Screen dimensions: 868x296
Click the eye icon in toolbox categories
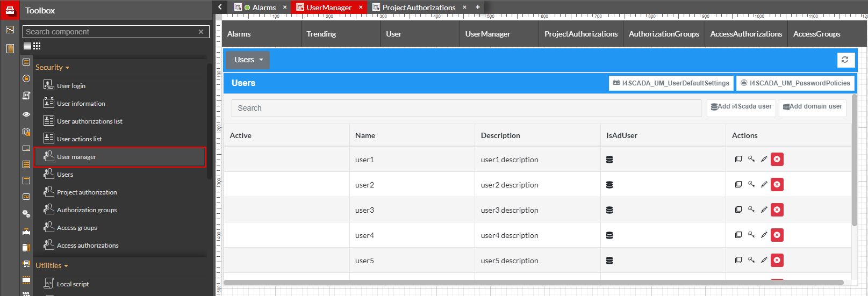pos(26,114)
